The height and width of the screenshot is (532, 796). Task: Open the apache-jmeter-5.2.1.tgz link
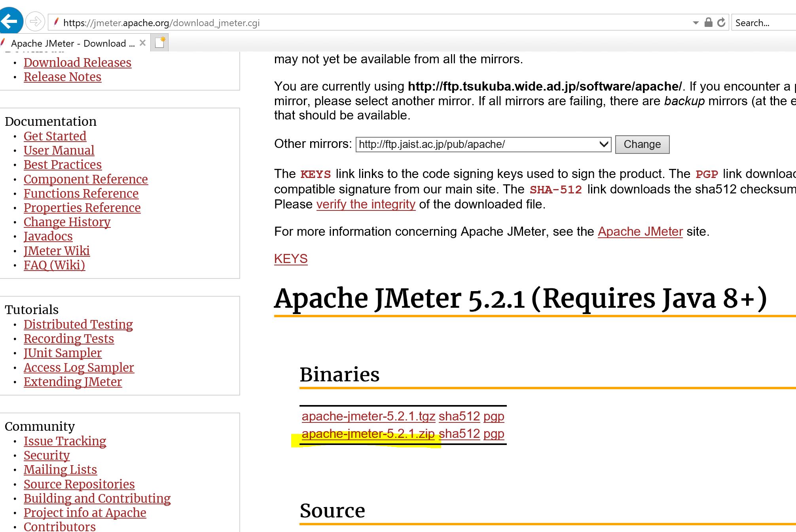(368, 416)
